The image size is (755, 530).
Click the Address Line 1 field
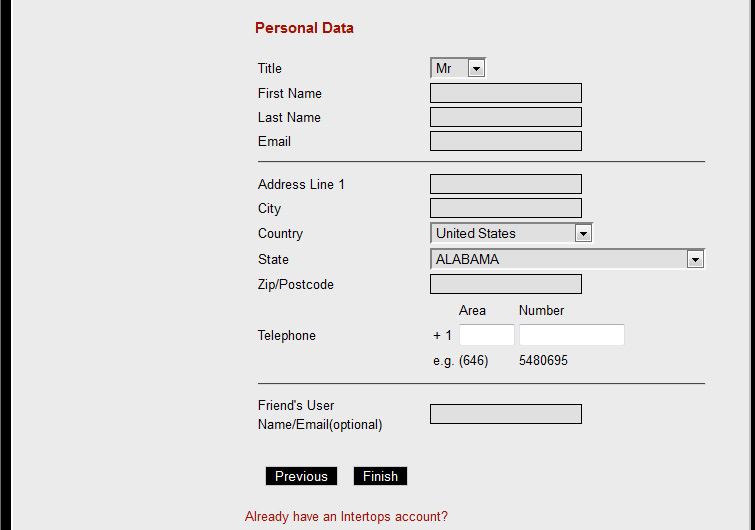[506, 184]
